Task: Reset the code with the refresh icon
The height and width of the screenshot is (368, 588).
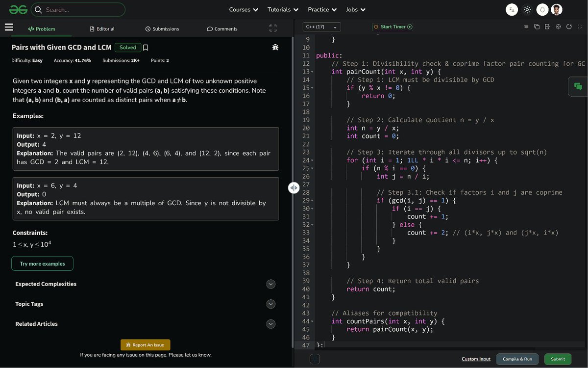Action: (x=569, y=26)
